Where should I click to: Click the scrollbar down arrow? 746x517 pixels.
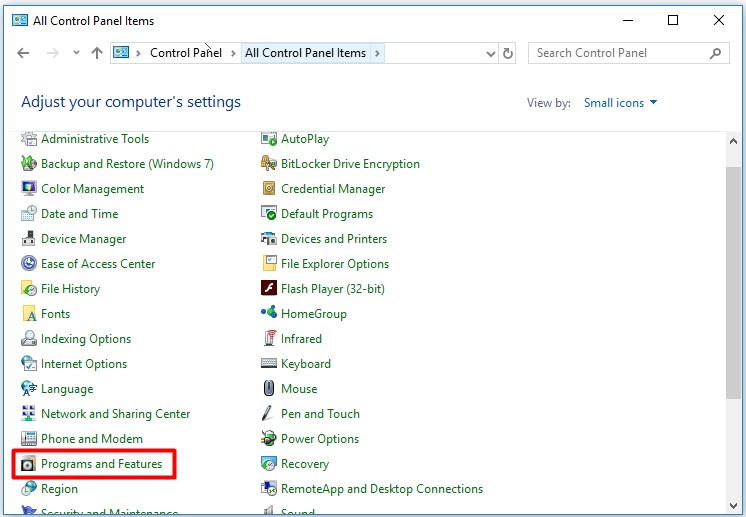pyautogui.click(x=733, y=506)
